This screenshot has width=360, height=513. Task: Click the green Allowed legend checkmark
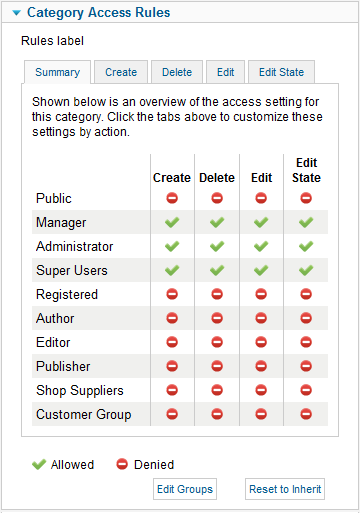tap(39, 464)
